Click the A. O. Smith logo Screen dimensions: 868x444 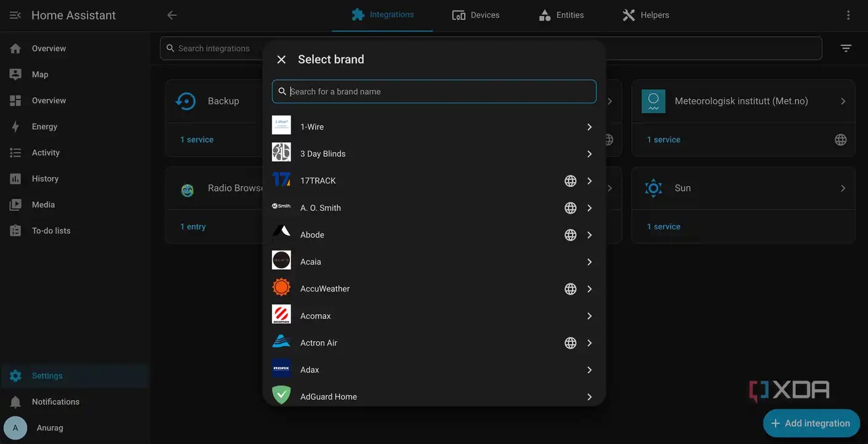tap(281, 206)
